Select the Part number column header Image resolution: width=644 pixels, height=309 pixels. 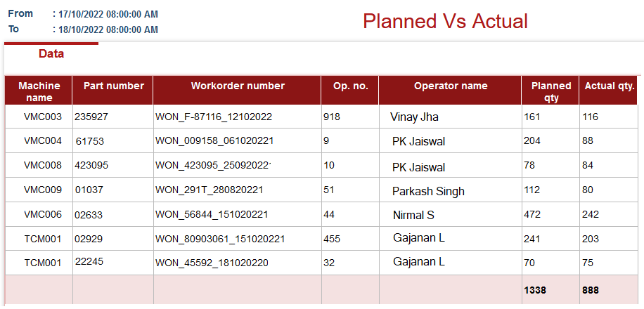click(x=113, y=91)
